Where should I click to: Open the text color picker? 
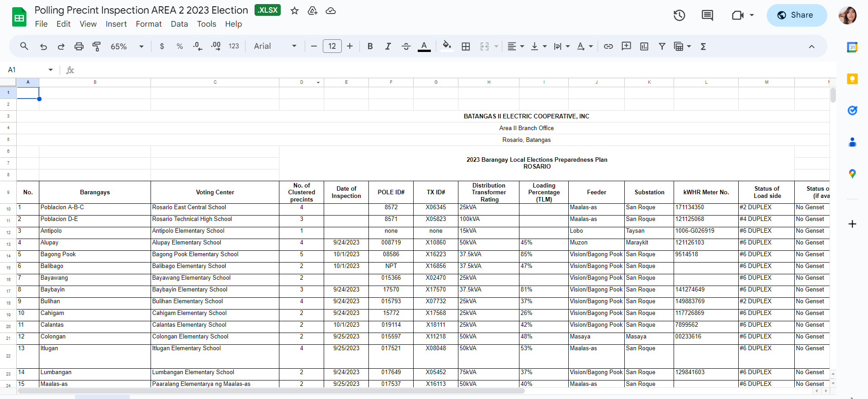click(x=424, y=46)
